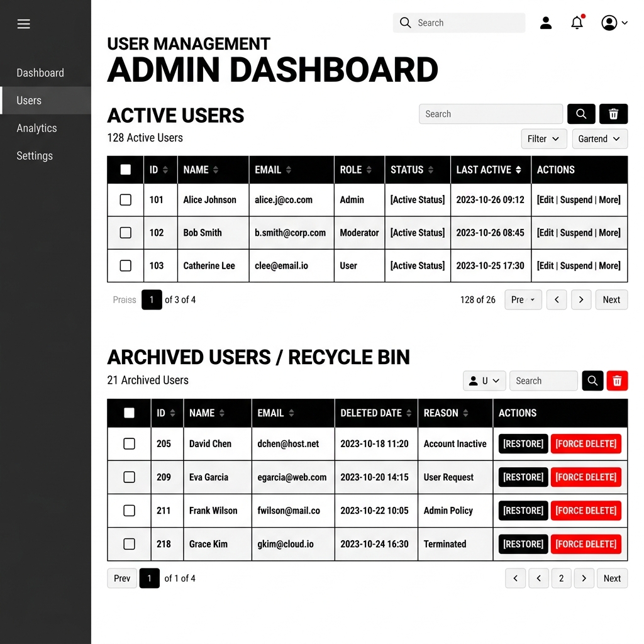Force delete Grace Kim
The height and width of the screenshot is (644, 644).
click(x=586, y=544)
